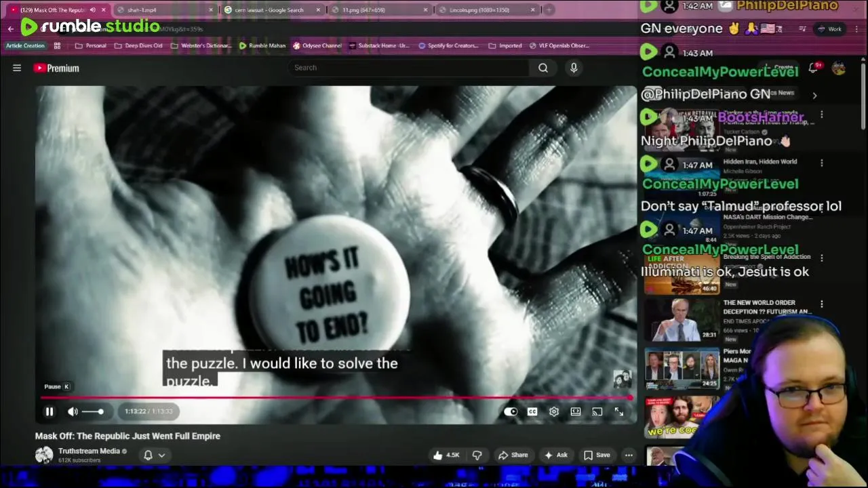Dislike the video

(477, 455)
